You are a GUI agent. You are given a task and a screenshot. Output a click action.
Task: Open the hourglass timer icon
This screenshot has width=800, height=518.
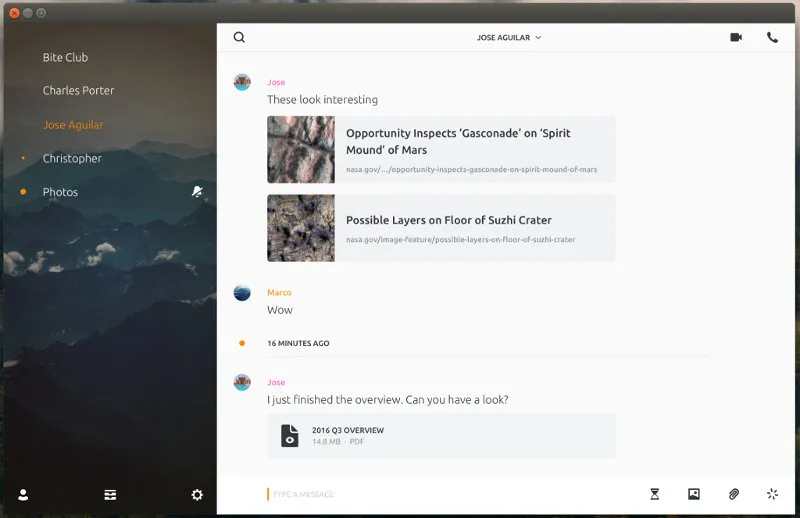click(655, 494)
